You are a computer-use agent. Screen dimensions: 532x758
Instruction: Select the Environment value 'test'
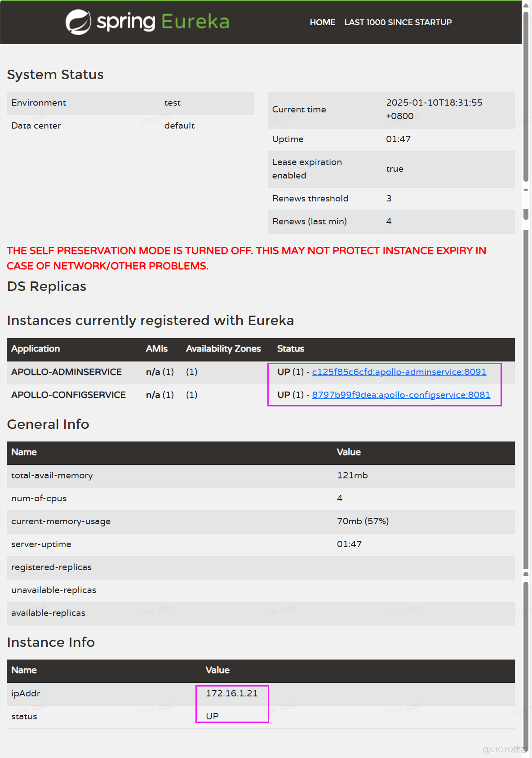173,103
